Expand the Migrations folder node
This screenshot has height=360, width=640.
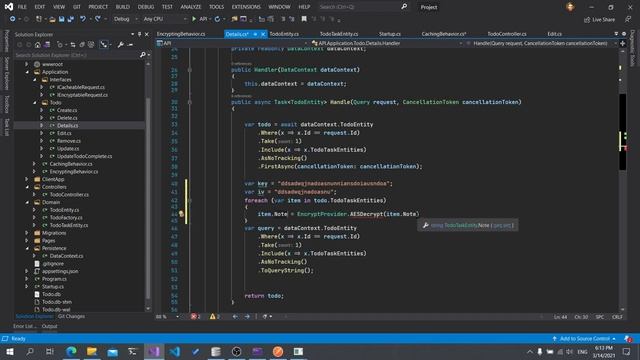tap(27, 233)
